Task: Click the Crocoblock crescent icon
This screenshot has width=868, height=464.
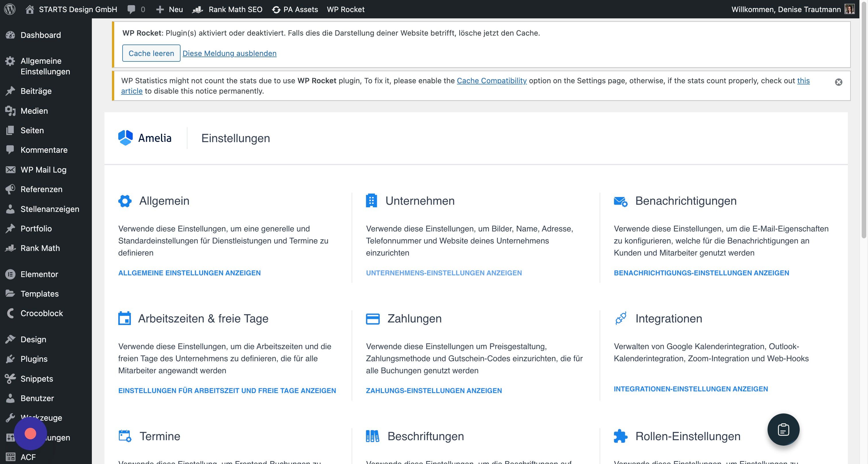Action: 10,313
